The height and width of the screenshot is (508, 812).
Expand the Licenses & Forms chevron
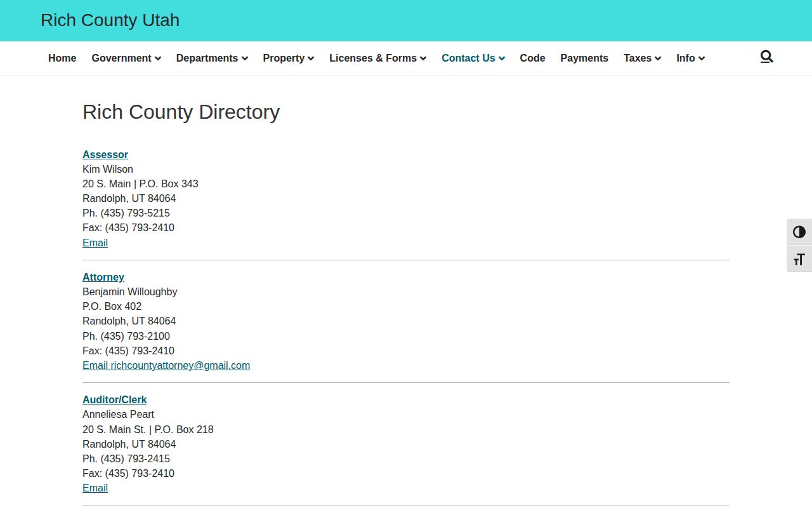click(x=423, y=58)
